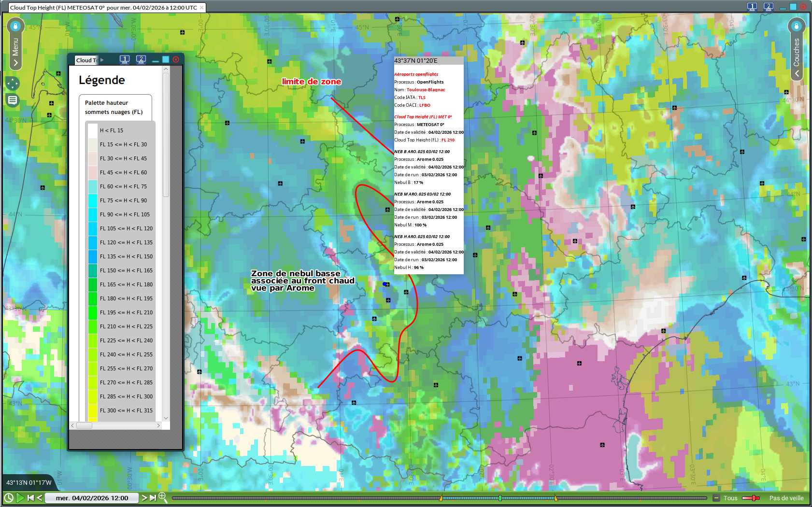Click the minus toggle beside Tous
The image size is (812, 507).
coord(716,498)
